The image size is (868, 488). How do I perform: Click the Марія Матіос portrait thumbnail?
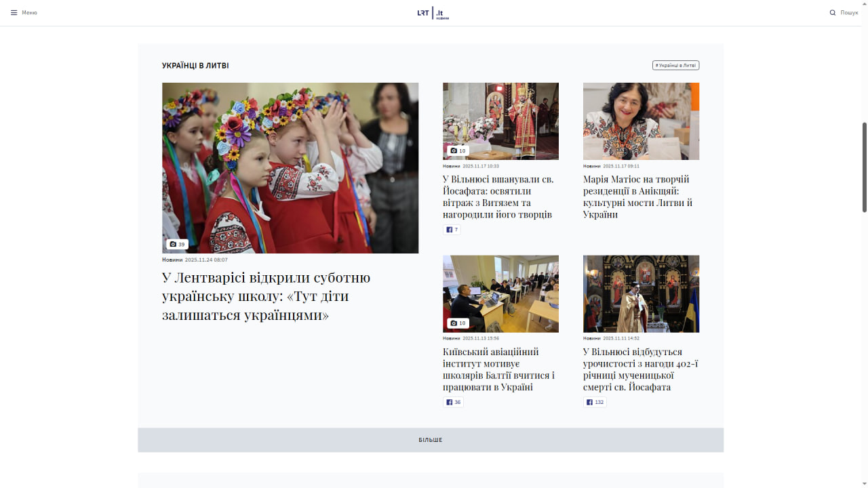coord(641,121)
